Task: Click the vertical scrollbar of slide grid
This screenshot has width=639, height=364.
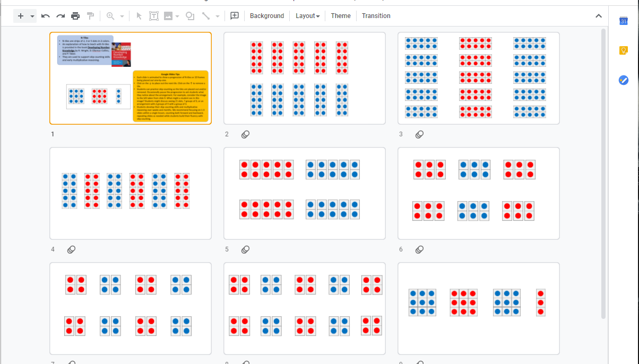Action: point(603,174)
